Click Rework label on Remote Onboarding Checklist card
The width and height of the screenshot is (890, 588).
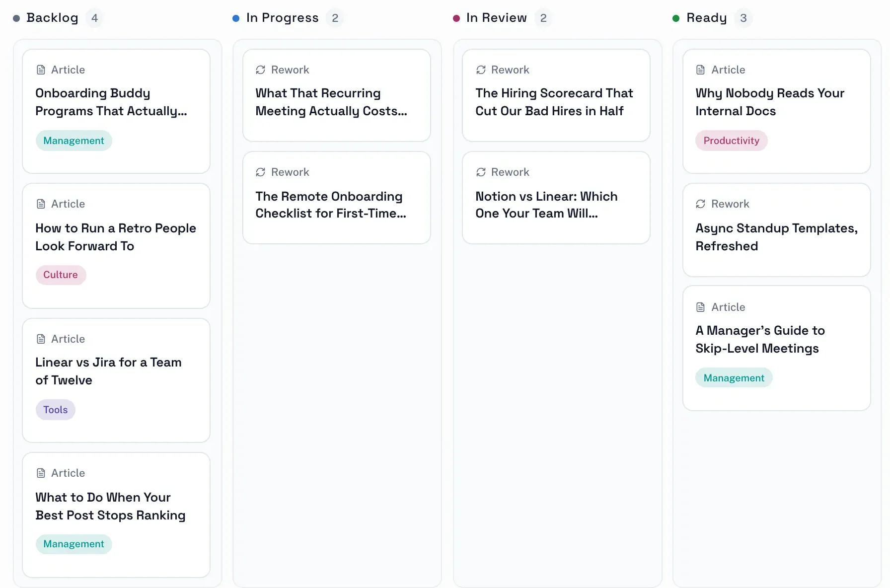pos(290,172)
